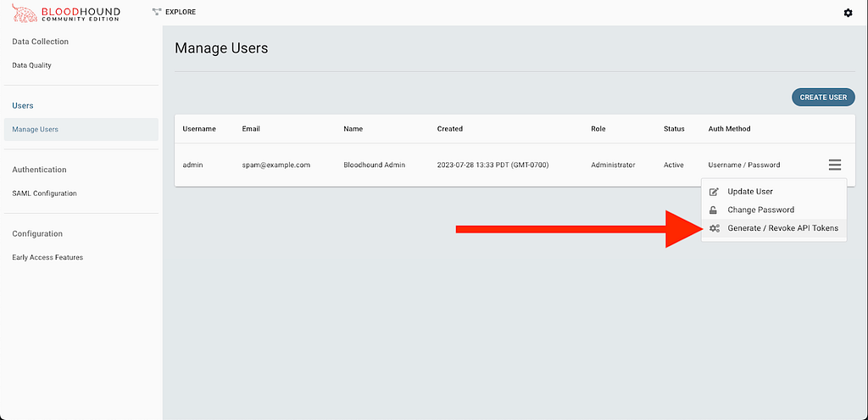Viewport: 868px width, 420px height.
Task: Open Early Access Features
Action: [47, 257]
